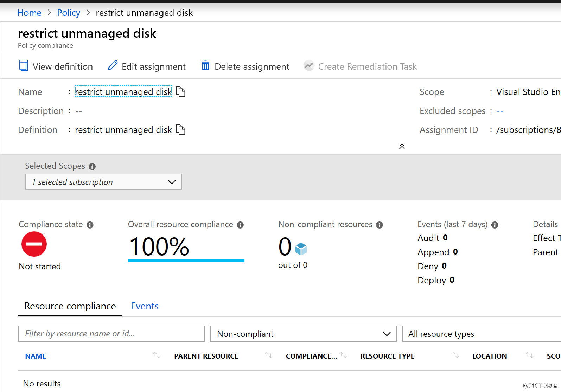Image resolution: width=561 pixels, height=392 pixels.
Task: Sort table by NAME column arrows
Action: point(157,355)
